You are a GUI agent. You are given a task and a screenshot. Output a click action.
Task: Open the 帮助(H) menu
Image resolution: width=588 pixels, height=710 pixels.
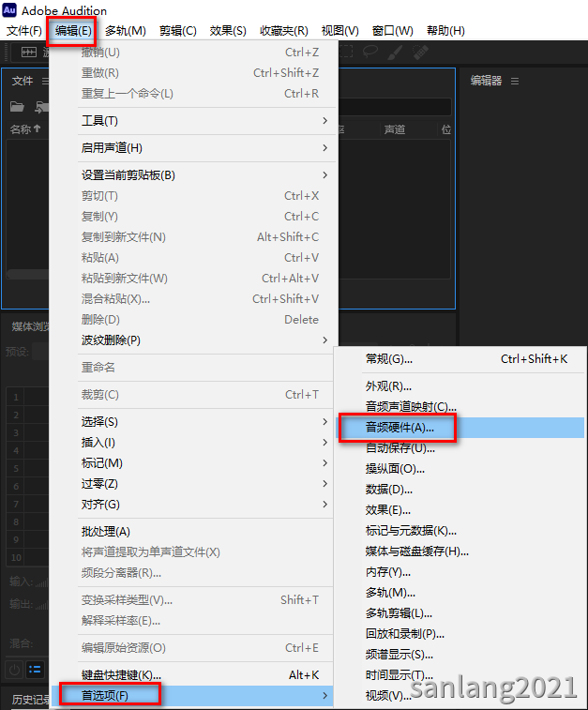pyautogui.click(x=445, y=31)
